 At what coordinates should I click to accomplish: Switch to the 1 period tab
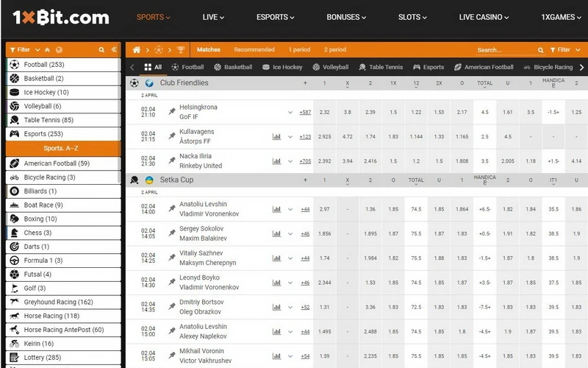[299, 49]
